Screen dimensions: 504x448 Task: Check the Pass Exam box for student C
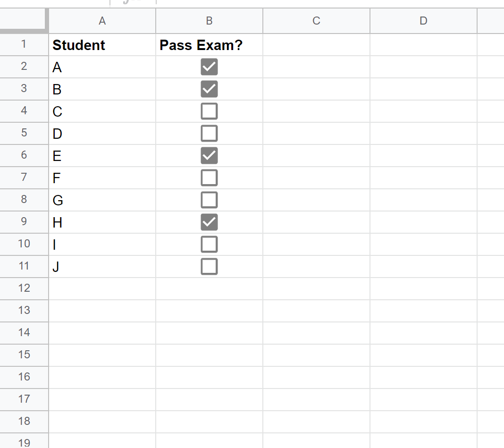pos(209,111)
